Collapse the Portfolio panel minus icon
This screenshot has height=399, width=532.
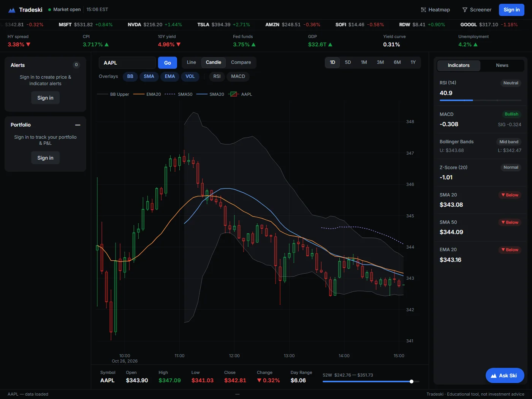pos(78,125)
